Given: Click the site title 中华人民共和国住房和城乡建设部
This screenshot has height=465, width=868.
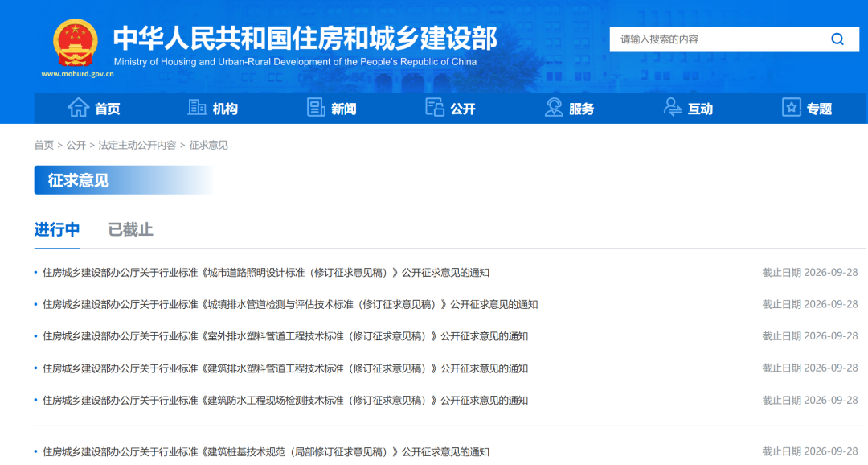Looking at the screenshot, I should 305,39.
